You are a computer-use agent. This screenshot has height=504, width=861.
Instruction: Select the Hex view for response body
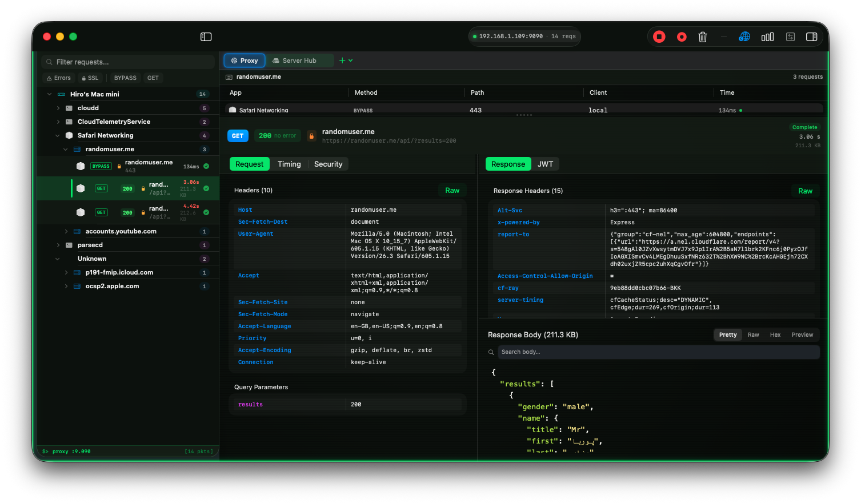(x=775, y=334)
